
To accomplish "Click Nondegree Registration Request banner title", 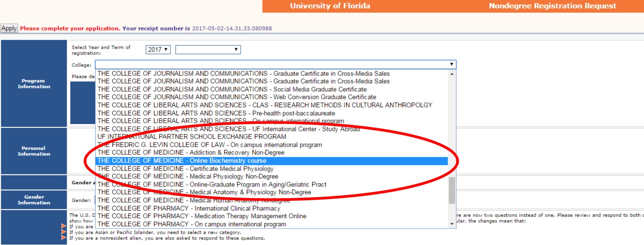I will tap(553, 6).
